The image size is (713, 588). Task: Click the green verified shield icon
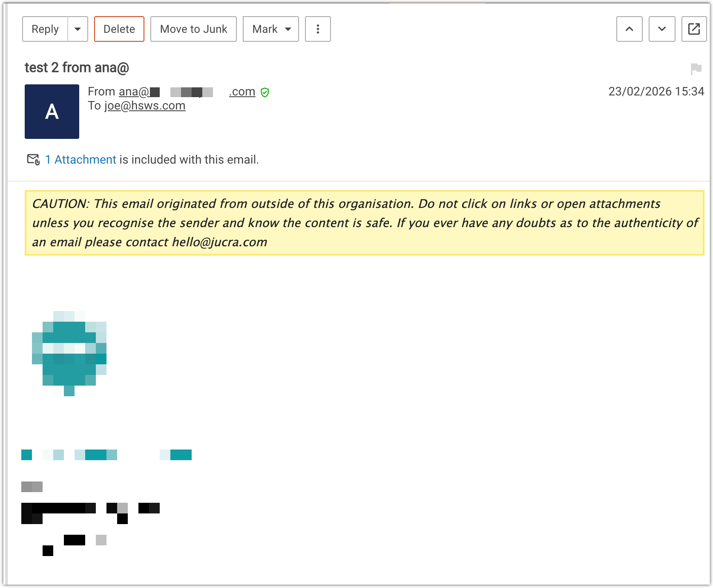(265, 92)
